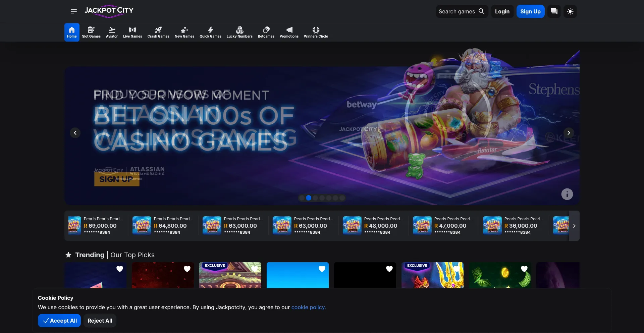Viewport: 644px width, 333px height.
Task: Click the banner info icon
Action: pyautogui.click(x=567, y=194)
